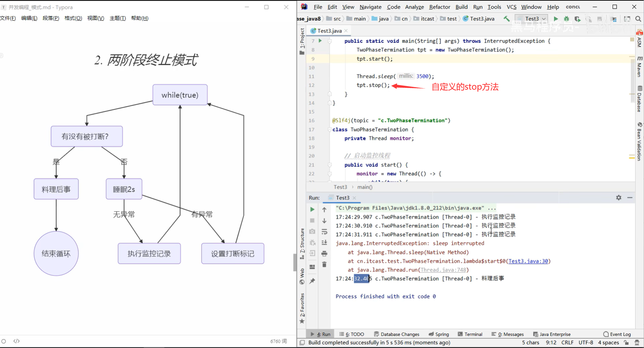
Task: Open Run panel settings gear
Action: click(x=619, y=197)
